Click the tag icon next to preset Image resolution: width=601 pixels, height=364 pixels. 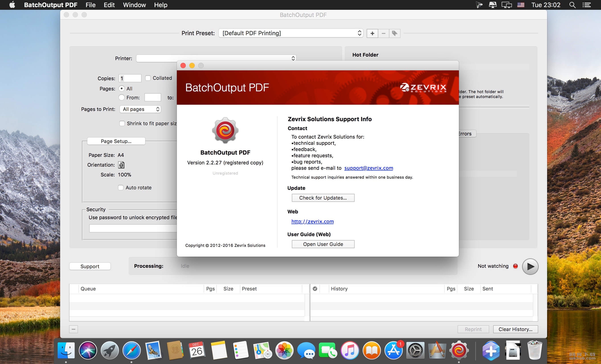(395, 33)
